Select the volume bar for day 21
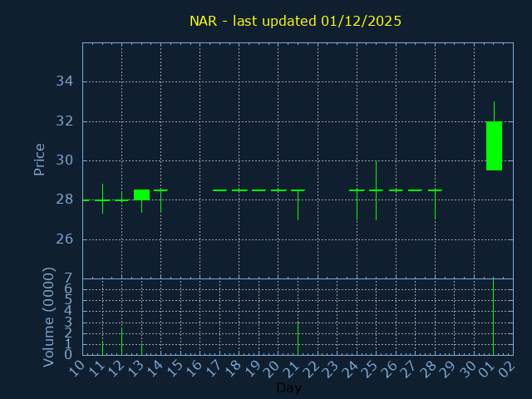The height and width of the screenshot is (399, 532). (x=298, y=338)
